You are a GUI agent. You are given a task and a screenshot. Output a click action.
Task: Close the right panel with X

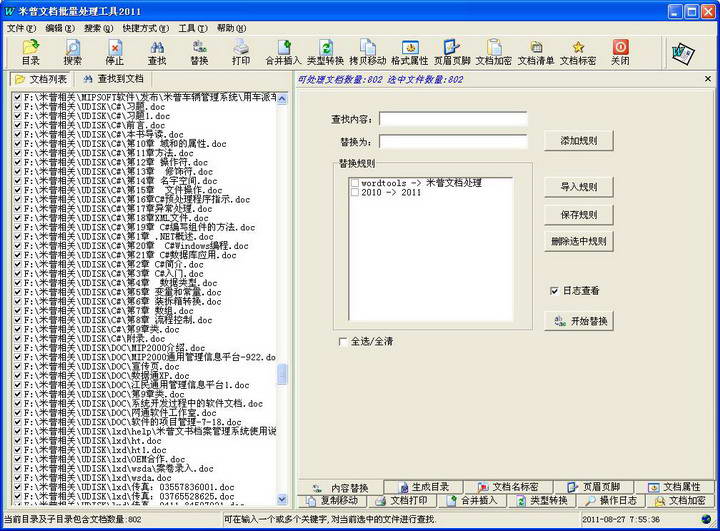point(708,79)
